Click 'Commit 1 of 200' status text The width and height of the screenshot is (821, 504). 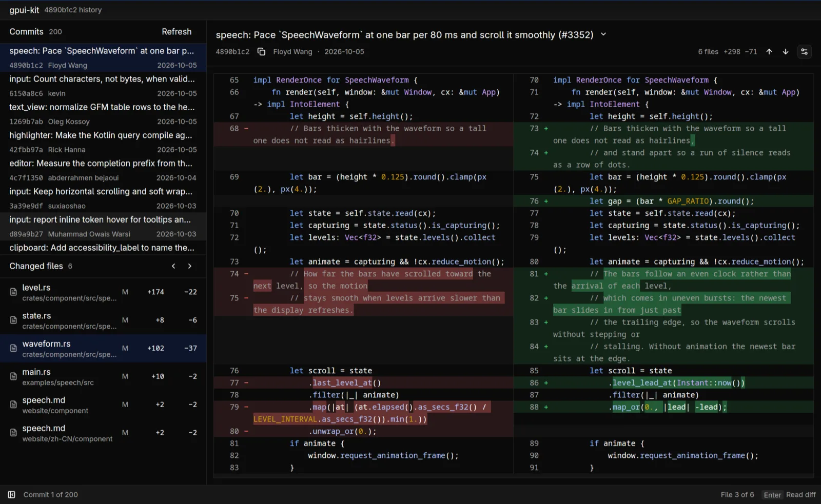[50, 495]
